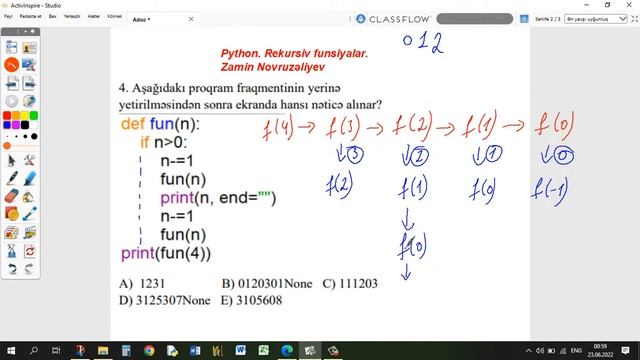Image resolution: width=640 pixels, height=360 pixels.
Task: Open Windows taskbar search
Action: 34,351
